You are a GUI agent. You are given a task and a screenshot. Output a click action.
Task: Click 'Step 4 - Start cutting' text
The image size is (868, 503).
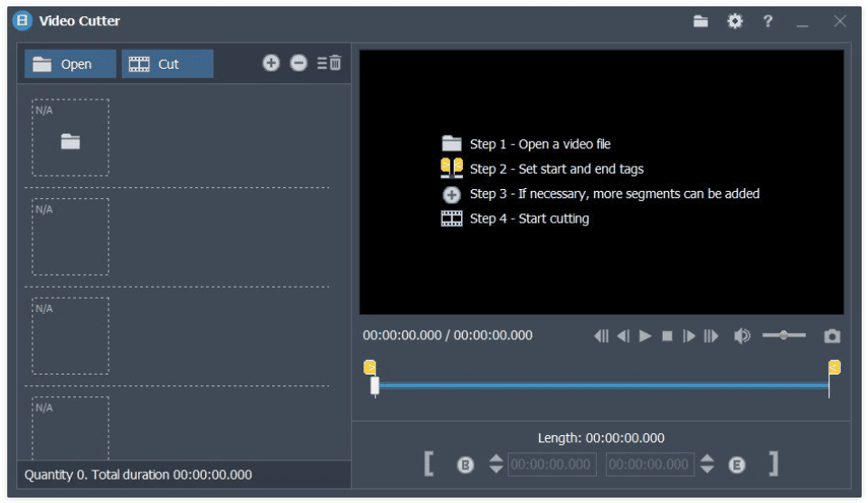pyautogui.click(x=529, y=219)
